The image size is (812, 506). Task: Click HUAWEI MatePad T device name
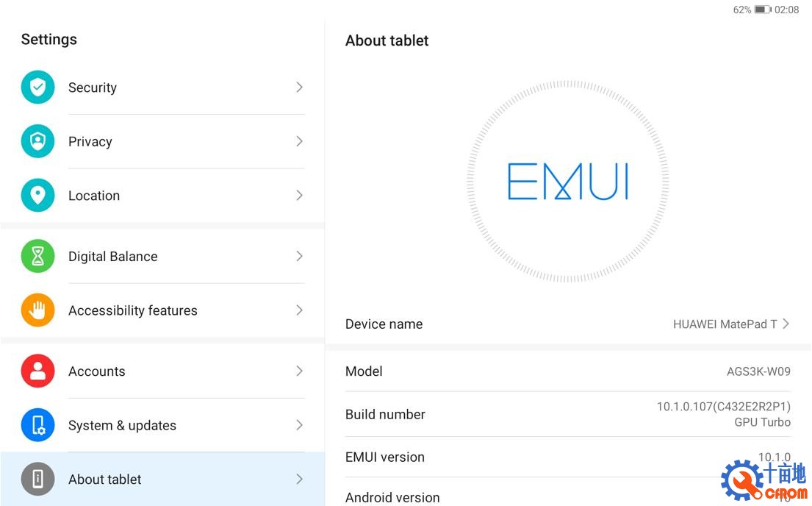pyautogui.click(x=725, y=324)
